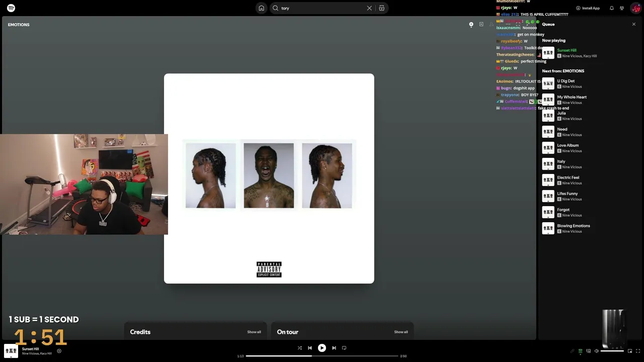Image resolution: width=644 pixels, height=362 pixels.
Task: Toggle the green Queue icon
Action: click(x=580, y=351)
